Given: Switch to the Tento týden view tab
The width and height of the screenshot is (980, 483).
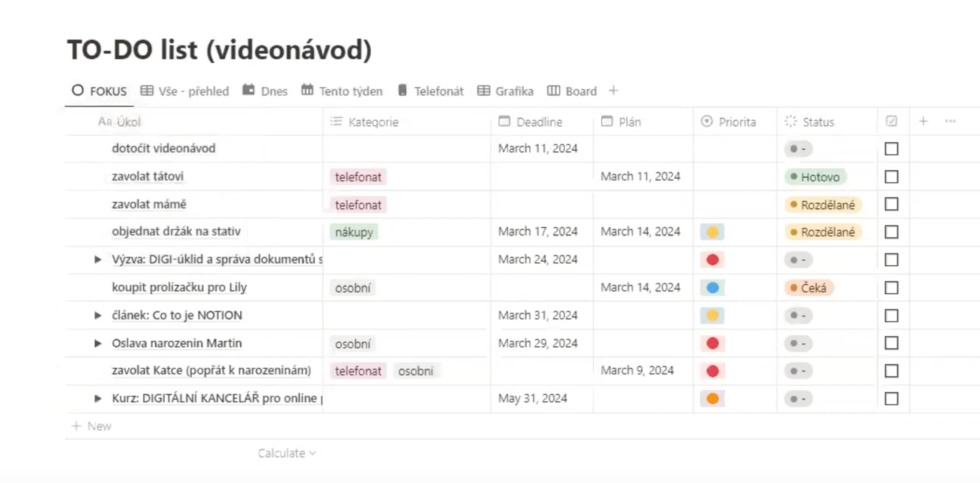Looking at the screenshot, I should pos(342,91).
